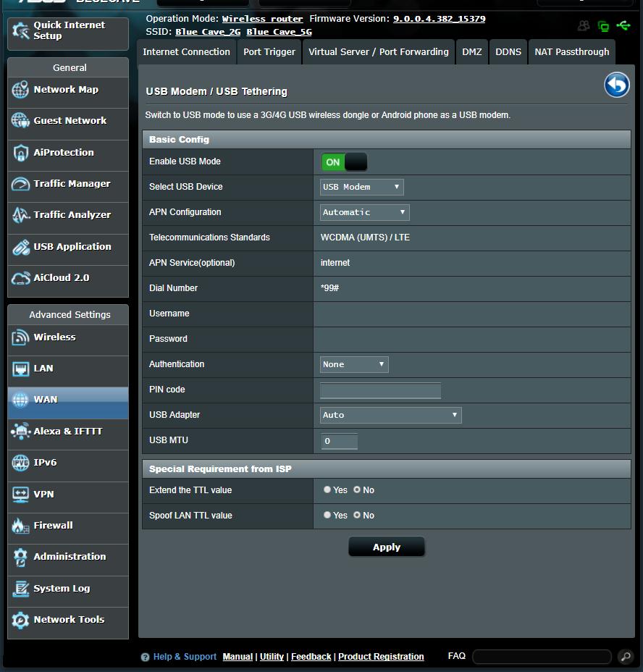Open the Firewall flame icon

20,526
